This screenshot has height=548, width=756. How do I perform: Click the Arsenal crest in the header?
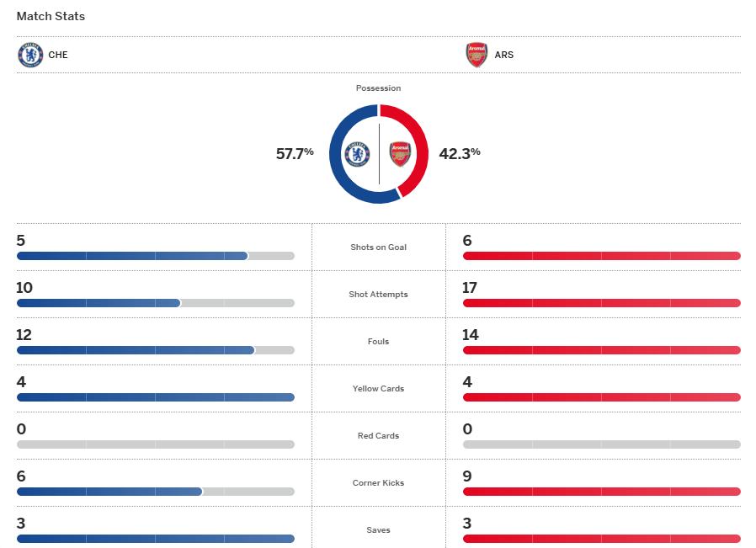pyautogui.click(x=476, y=55)
